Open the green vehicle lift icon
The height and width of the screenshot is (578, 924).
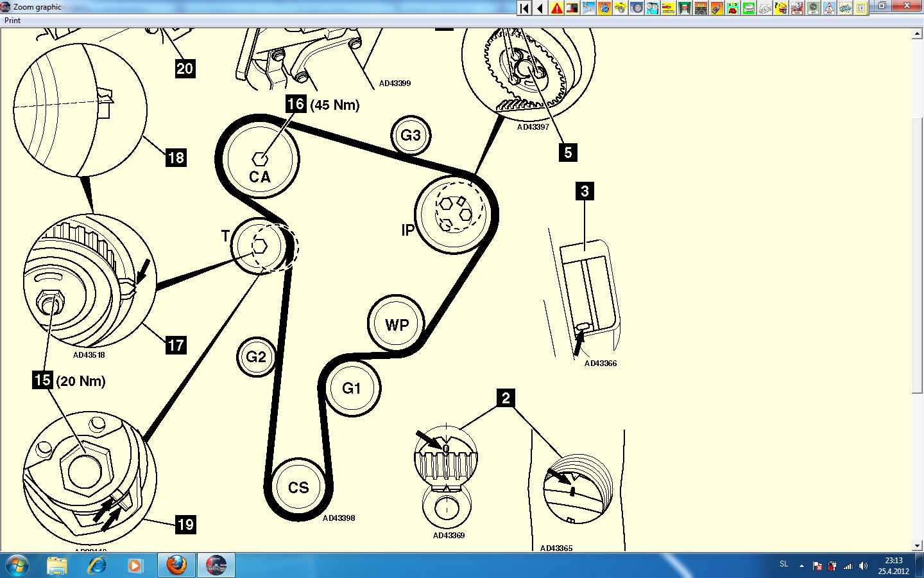(685, 8)
